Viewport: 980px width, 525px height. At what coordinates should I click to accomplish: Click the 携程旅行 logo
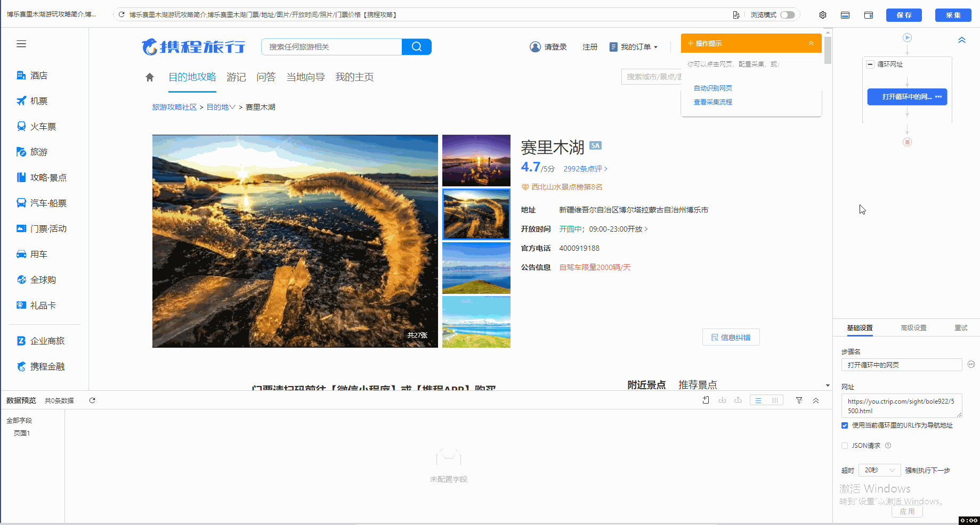193,47
